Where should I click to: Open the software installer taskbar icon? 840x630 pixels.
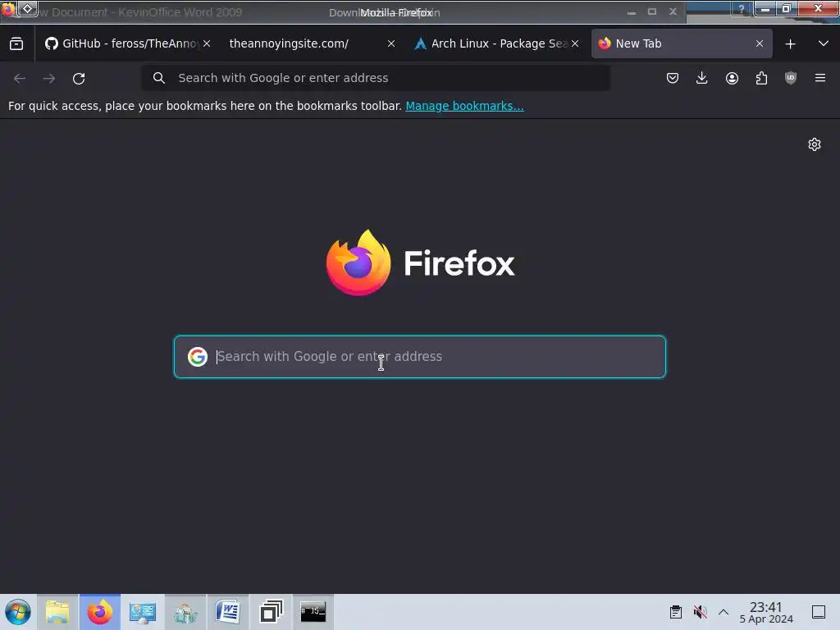pyautogui.click(x=185, y=612)
